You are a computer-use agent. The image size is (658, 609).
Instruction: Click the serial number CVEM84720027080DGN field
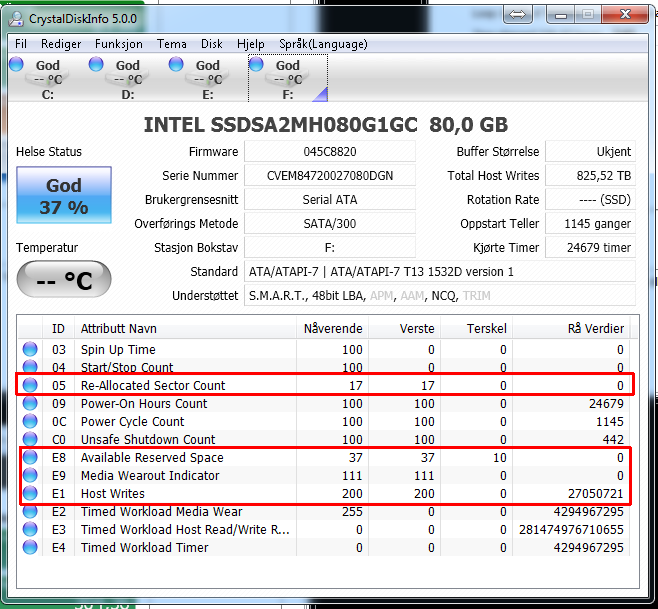[x=330, y=175]
